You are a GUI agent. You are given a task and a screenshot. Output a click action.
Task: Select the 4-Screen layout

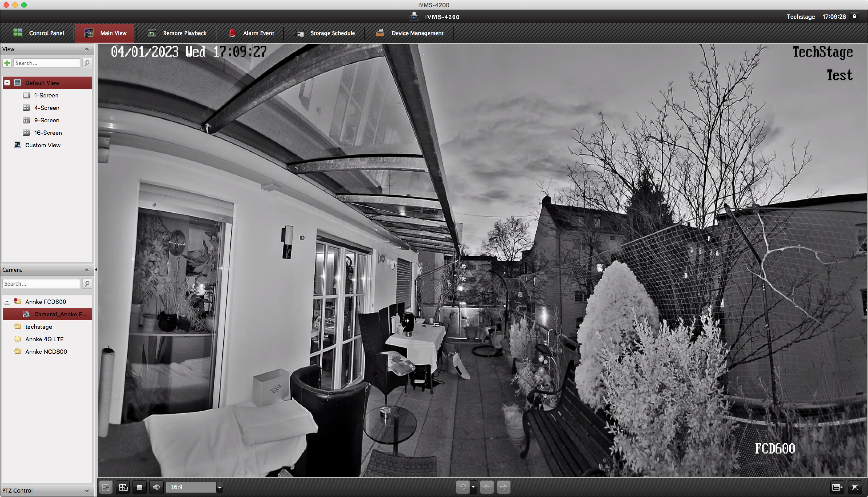click(x=46, y=108)
